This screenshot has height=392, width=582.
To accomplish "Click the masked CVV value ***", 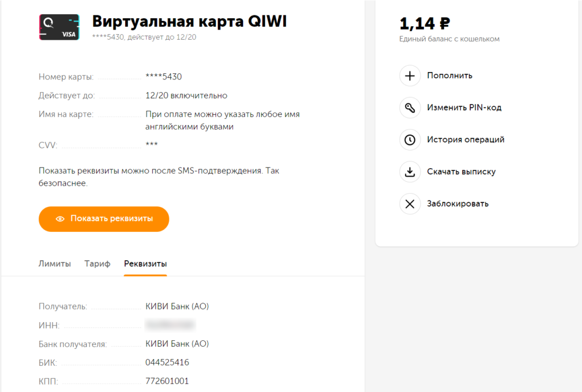I will tap(151, 144).
